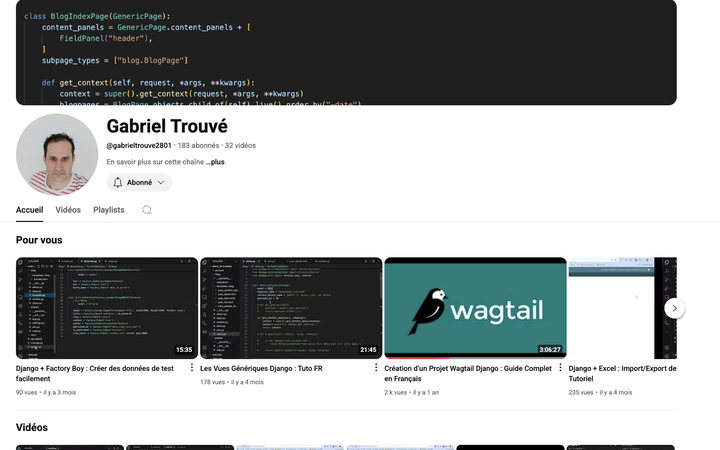
Task: Open the Django + Factory Boy video title
Action: pos(95,373)
